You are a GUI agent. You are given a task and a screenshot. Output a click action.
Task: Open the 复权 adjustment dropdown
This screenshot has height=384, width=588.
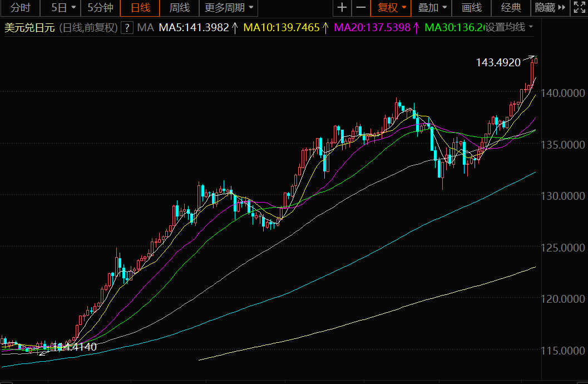coord(391,7)
